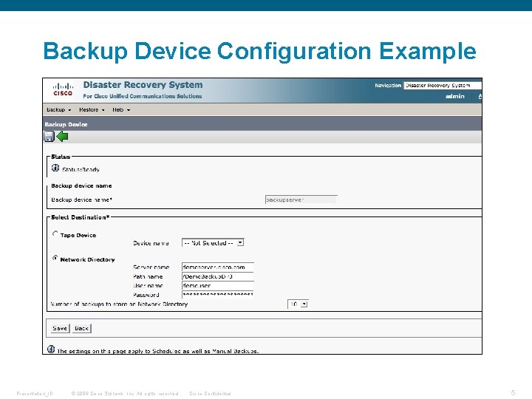Click the admin user text
This screenshot has height=399, width=532.
pyautogui.click(x=455, y=96)
